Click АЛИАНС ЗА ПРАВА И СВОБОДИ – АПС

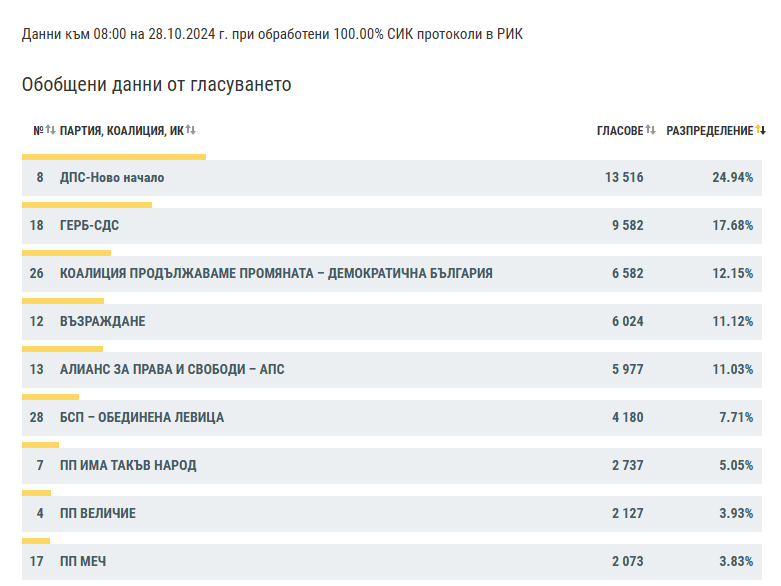pyautogui.click(x=172, y=370)
